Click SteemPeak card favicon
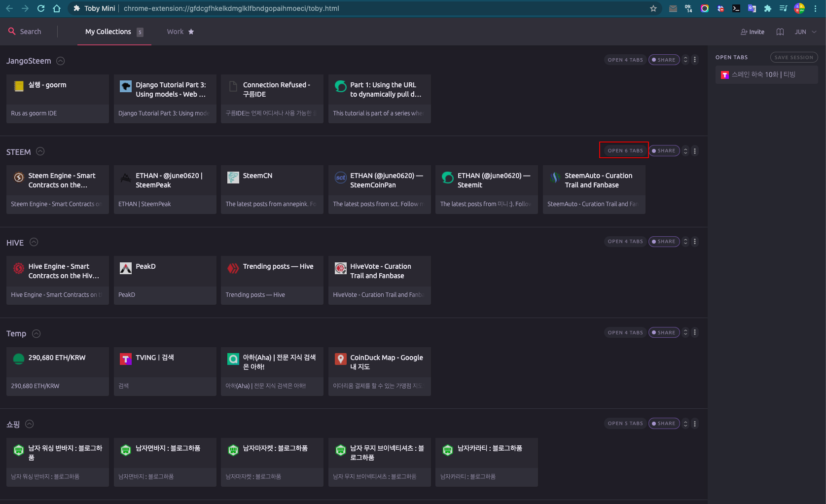Image resolution: width=826 pixels, height=504 pixels. 126,178
